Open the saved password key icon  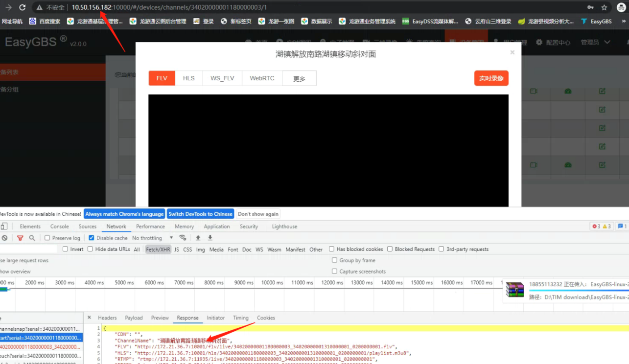click(591, 7)
